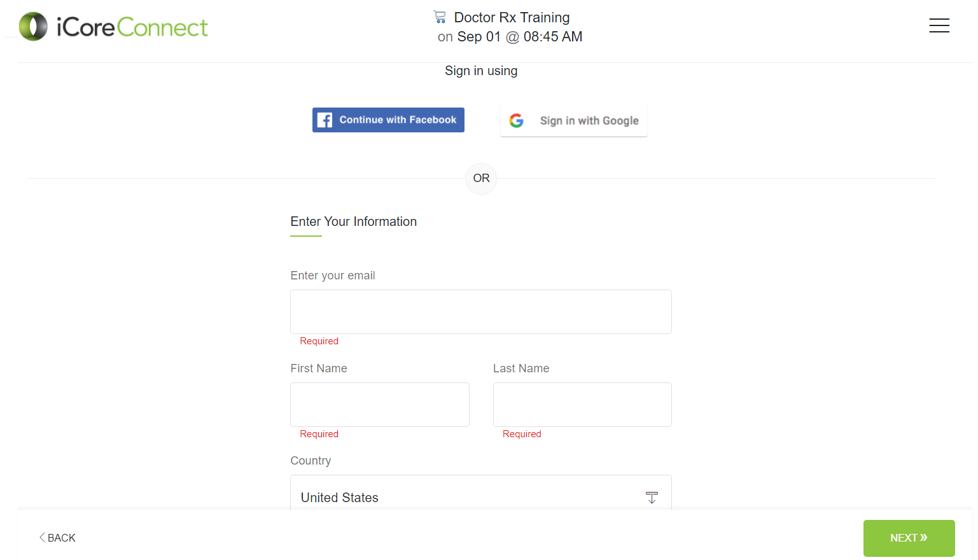The width and height of the screenshot is (978, 560).
Task: Click the iCoreConnect logo
Action: 113,27
